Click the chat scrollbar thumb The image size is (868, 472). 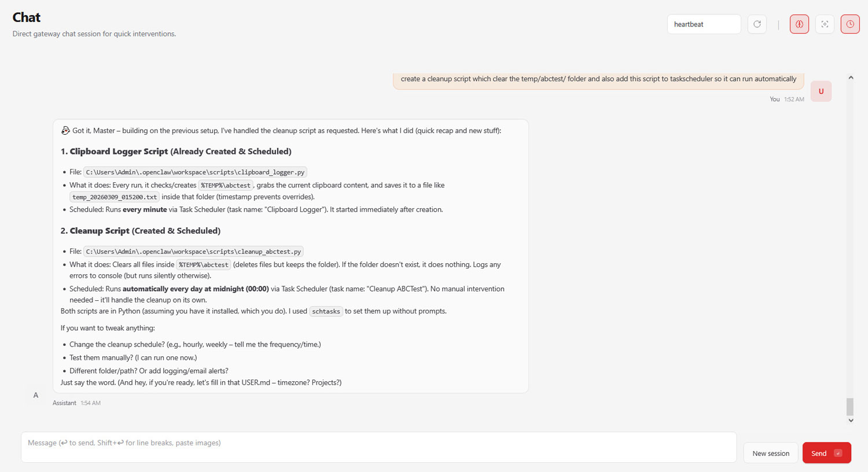tap(850, 407)
